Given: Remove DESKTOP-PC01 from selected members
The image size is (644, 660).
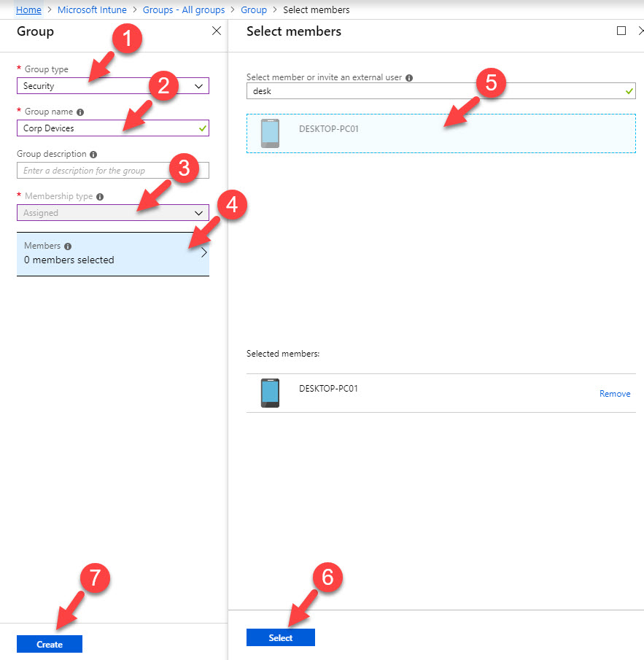Looking at the screenshot, I should click(614, 394).
